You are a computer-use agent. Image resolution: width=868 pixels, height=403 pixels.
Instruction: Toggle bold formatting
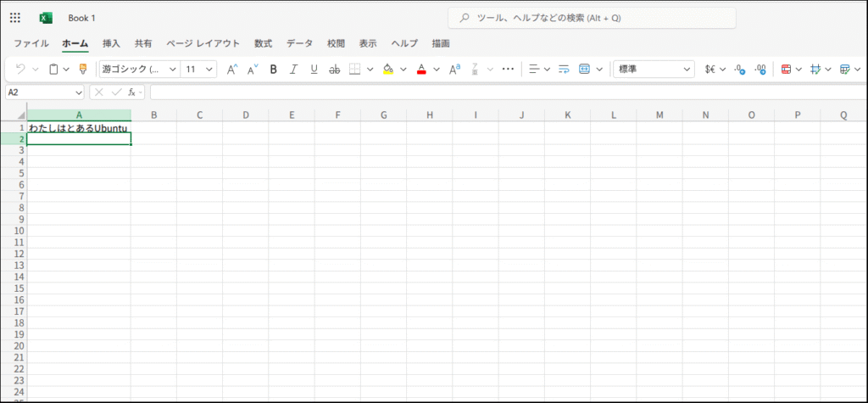click(x=273, y=70)
